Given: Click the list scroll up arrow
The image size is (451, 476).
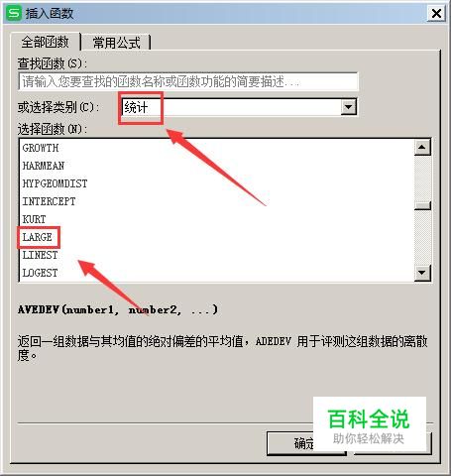Looking at the screenshot, I should 422,147.
